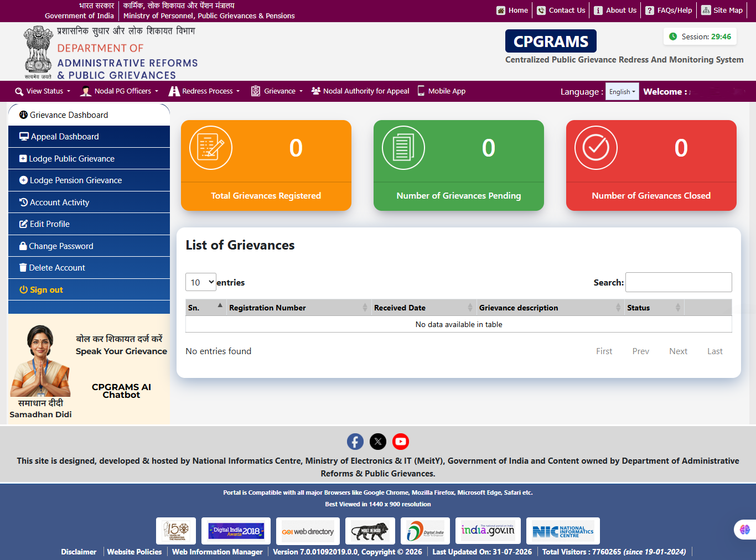This screenshot has height=560, width=756.
Task: Open Change Password
Action: click(89, 246)
